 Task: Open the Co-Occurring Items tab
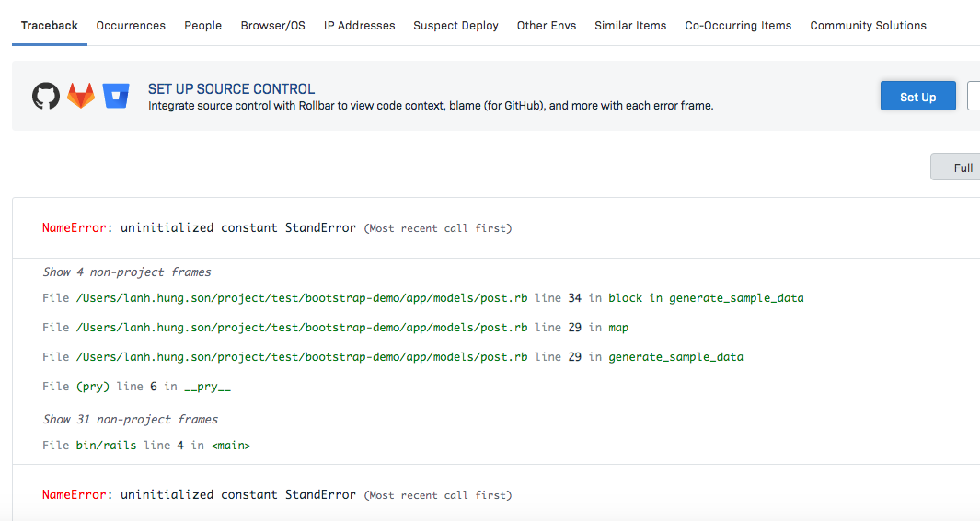pyautogui.click(x=738, y=26)
